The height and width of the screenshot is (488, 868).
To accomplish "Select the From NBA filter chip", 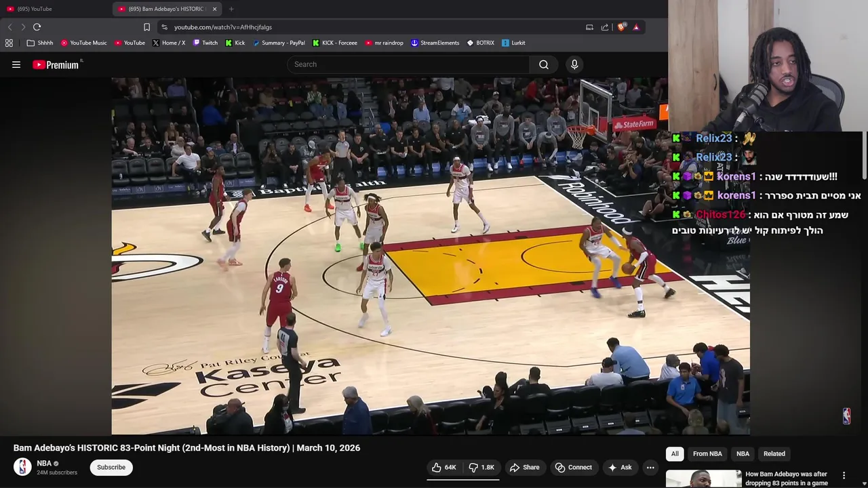I will [x=707, y=454].
